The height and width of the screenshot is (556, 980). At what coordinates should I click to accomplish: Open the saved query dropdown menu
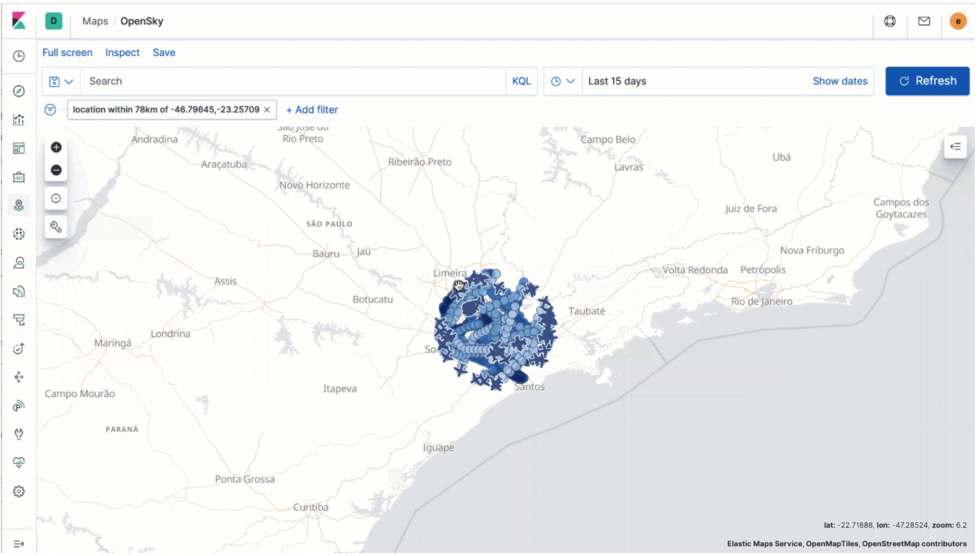61,81
